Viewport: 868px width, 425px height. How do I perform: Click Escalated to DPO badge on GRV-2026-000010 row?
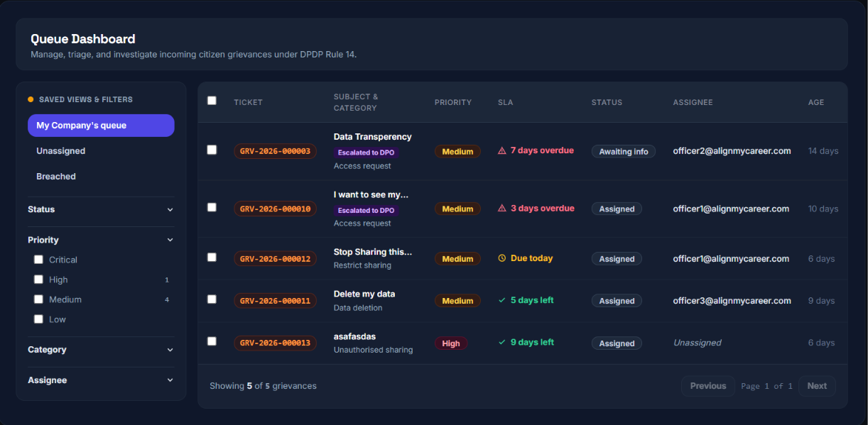pyautogui.click(x=366, y=210)
